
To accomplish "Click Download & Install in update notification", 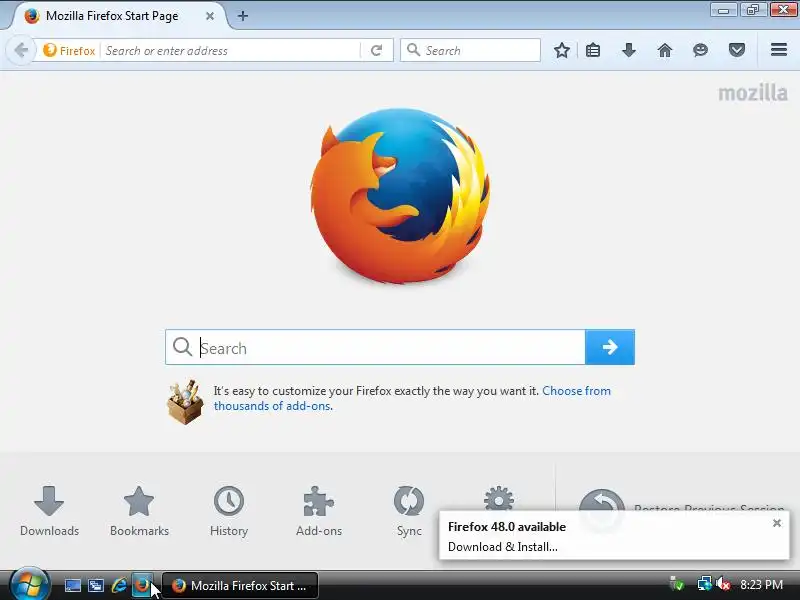I will (x=503, y=547).
